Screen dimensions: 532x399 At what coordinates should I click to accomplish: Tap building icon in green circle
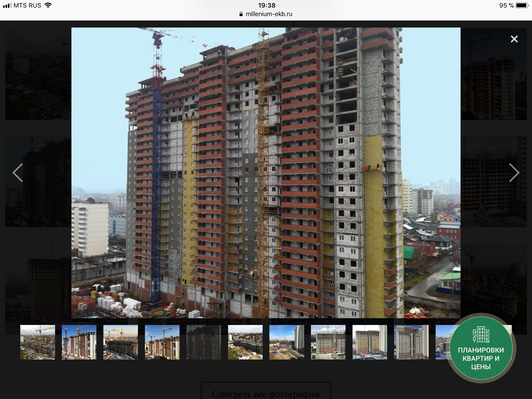pyautogui.click(x=481, y=335)
